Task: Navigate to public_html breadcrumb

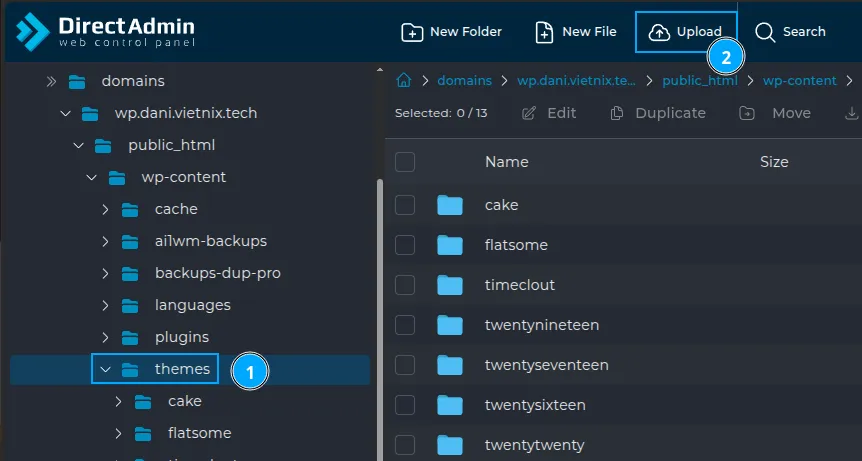Action: (699, 81)
